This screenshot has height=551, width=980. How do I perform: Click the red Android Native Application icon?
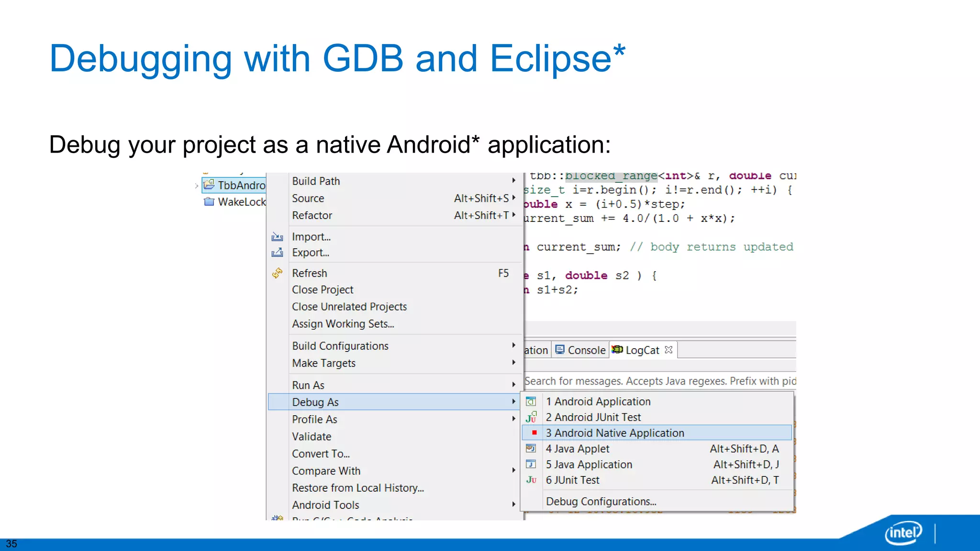click(535, 432)
